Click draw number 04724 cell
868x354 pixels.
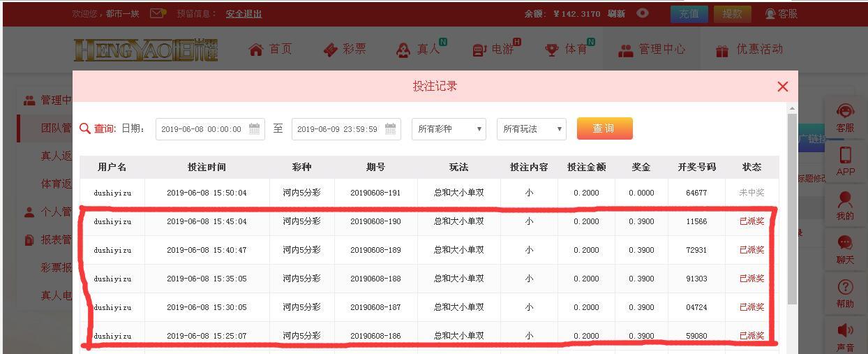click(x=696, y=307)
